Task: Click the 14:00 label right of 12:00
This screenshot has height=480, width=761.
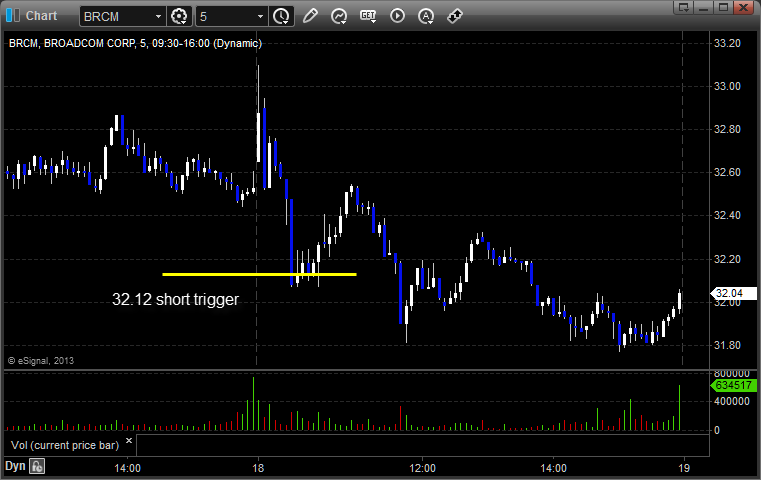Action: [553, 468]
